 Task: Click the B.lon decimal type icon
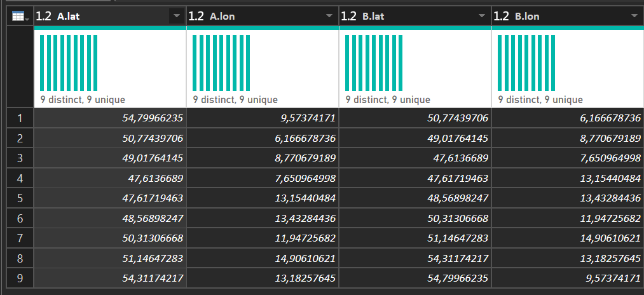[502, 16]
